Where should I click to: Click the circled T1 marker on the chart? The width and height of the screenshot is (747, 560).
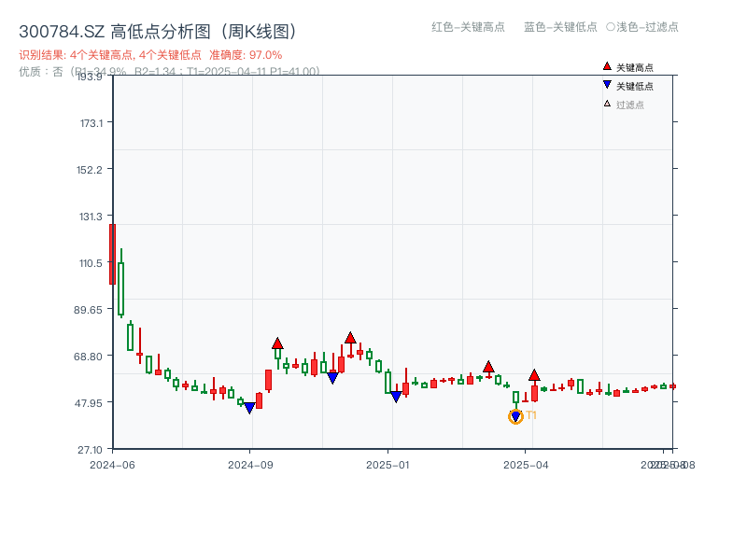(515, 416)
